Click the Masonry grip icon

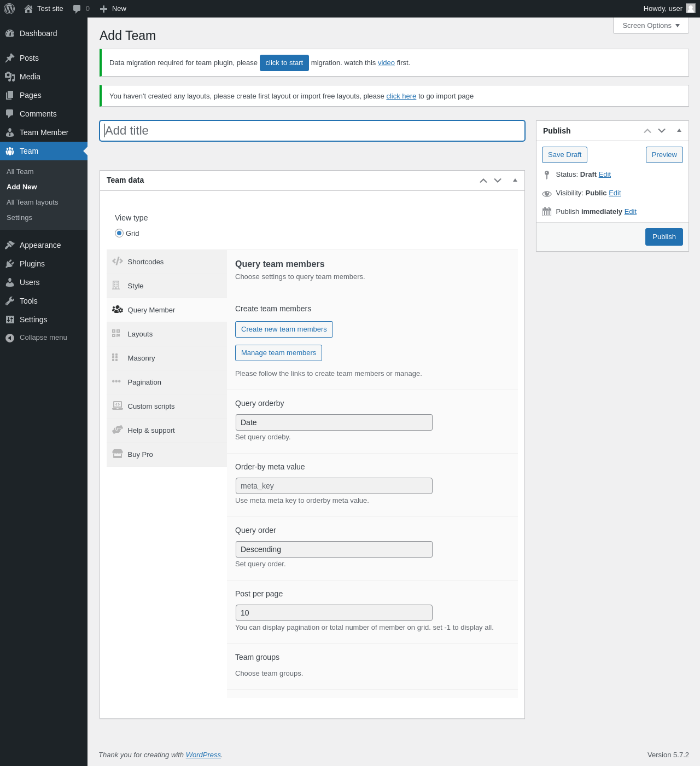[115, 357]
